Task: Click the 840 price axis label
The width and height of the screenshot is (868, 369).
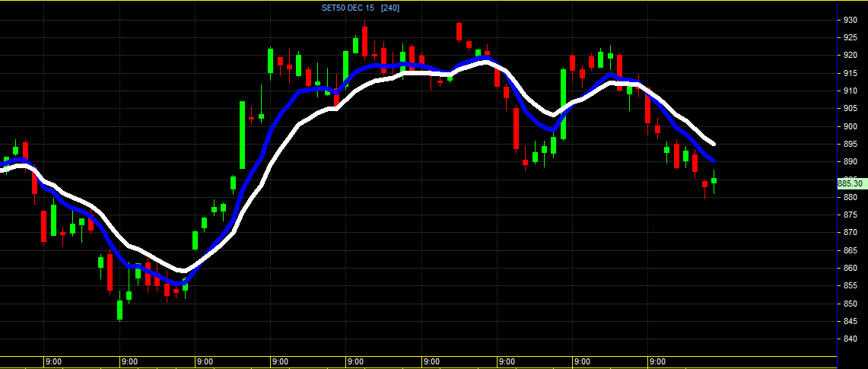Action: coord(850,339)
